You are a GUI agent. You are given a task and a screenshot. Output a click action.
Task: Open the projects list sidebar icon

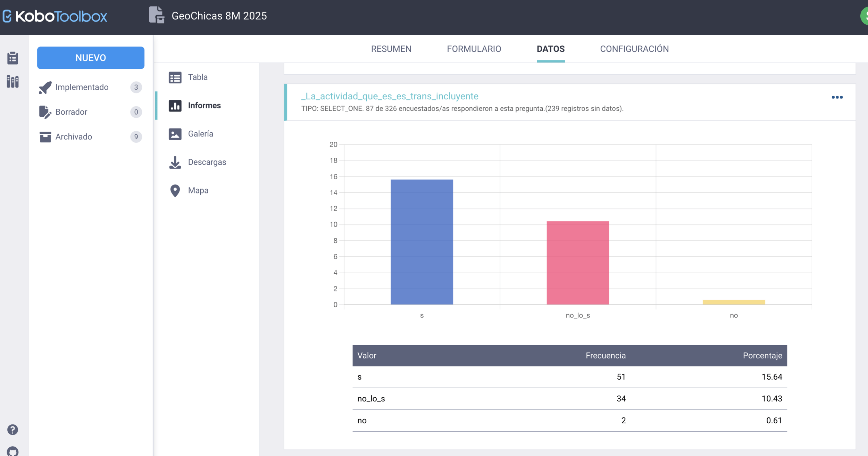click(13, 58)
